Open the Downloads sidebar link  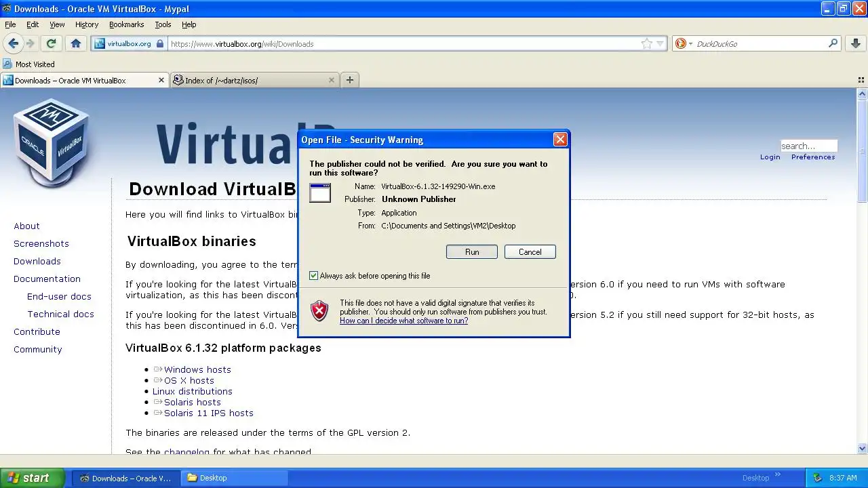coord(37,261)
